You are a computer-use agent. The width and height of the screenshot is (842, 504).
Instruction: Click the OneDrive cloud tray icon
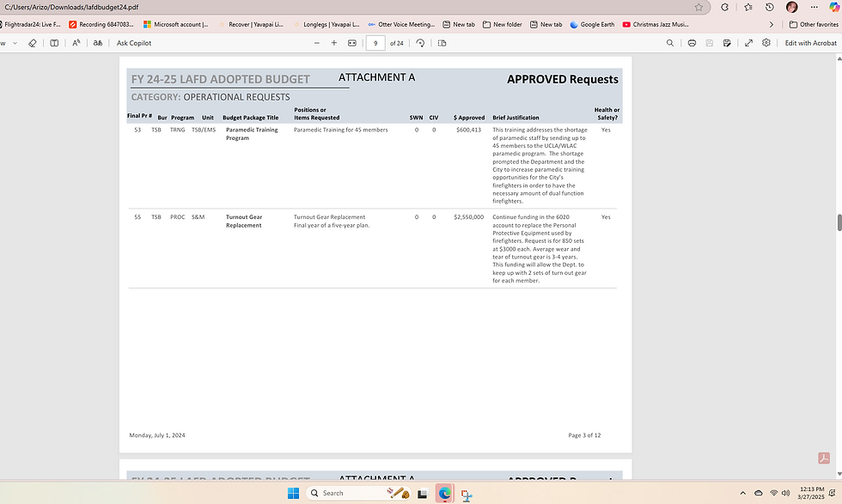coord(758,493)
